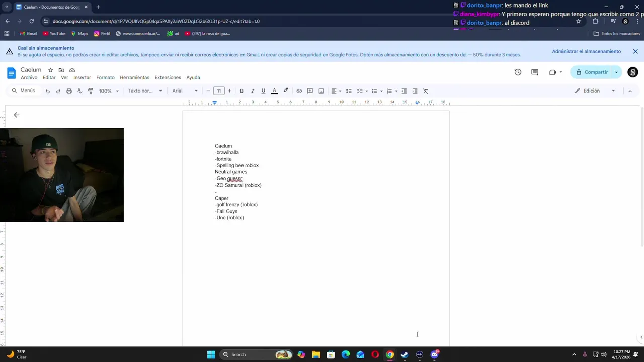Click the Compartir button
644x362 pixels.
click(592, 72)
